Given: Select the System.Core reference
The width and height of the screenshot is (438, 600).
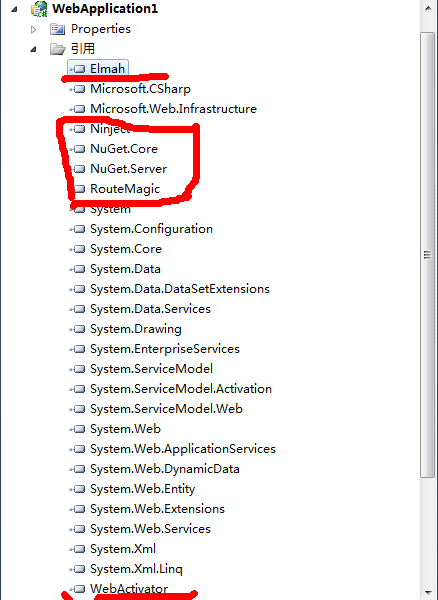Looking at the screenshot, I should coord(126,249).
